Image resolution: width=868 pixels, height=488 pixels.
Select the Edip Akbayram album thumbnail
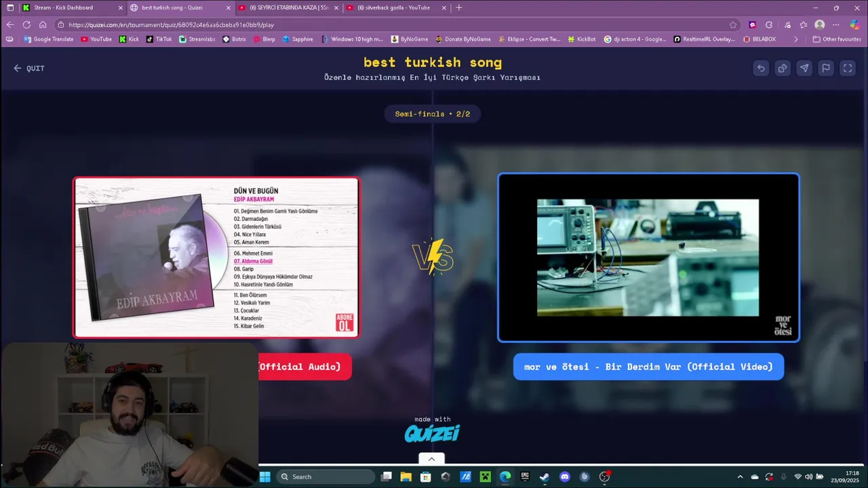216,258
